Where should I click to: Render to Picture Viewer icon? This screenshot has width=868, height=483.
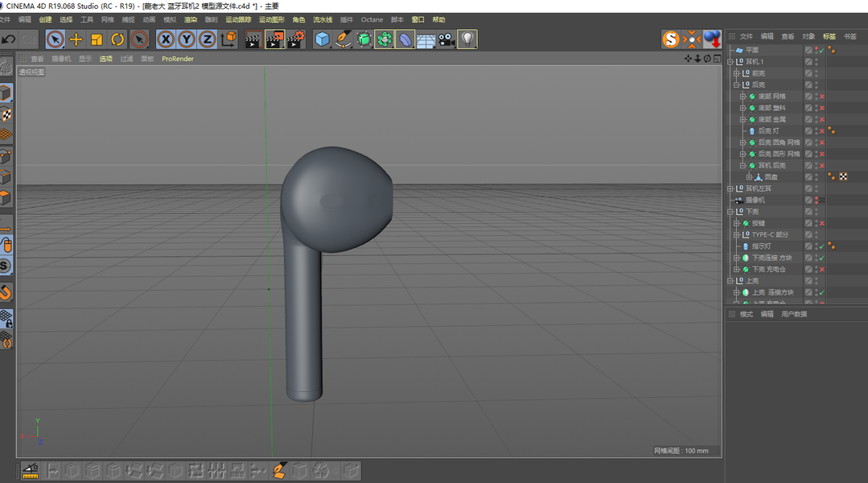click(274, 39)
